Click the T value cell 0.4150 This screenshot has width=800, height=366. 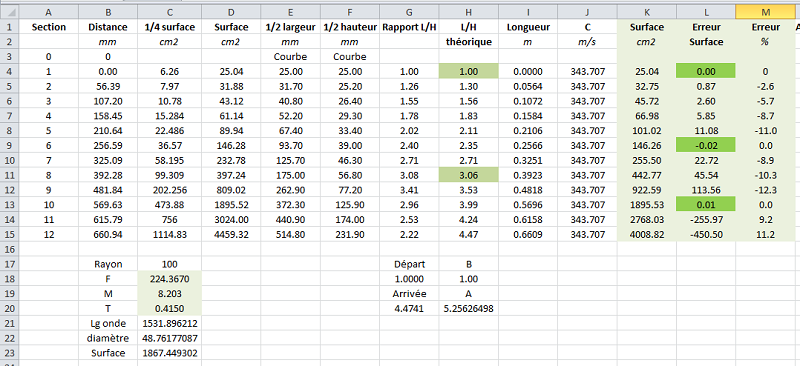click(169, 308)
